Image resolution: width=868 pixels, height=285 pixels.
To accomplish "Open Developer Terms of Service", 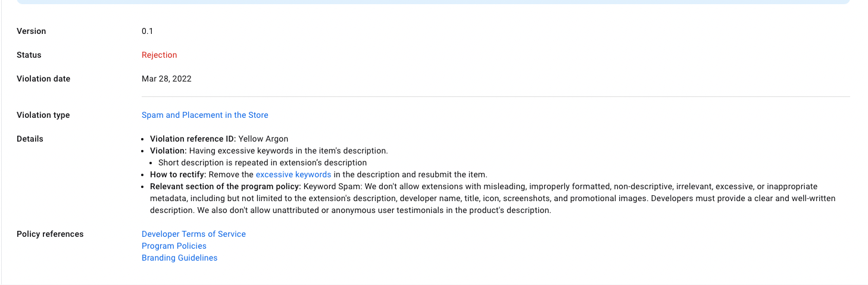I will pos(193,234).
